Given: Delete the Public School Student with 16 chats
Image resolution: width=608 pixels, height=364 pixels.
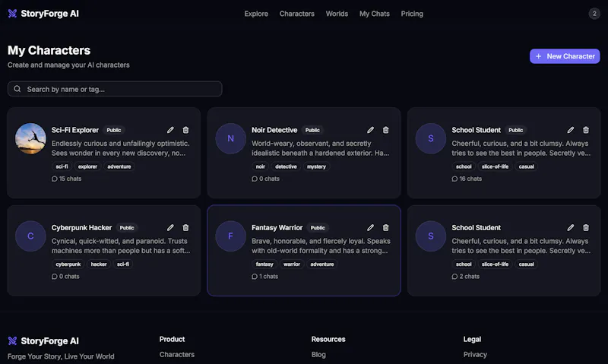Looking at the screenshot, I should click(x=586, y=130).
